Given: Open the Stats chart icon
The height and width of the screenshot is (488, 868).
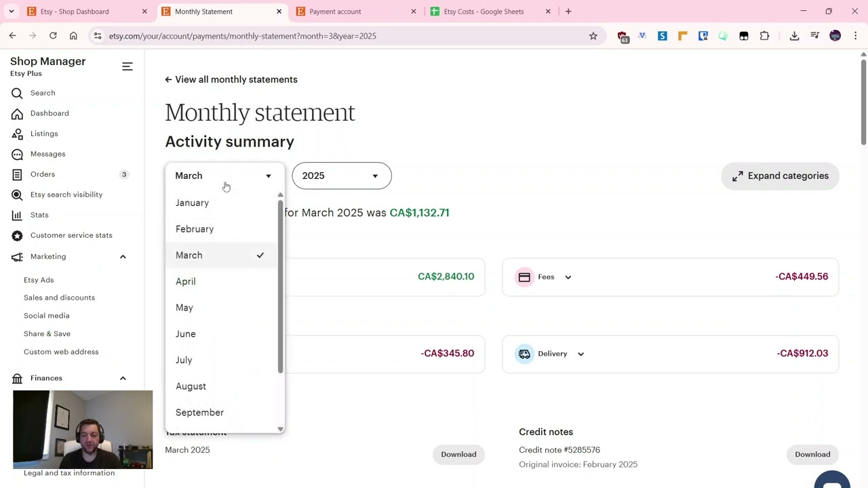Looking at the screenshot, I should pos(17,215).
